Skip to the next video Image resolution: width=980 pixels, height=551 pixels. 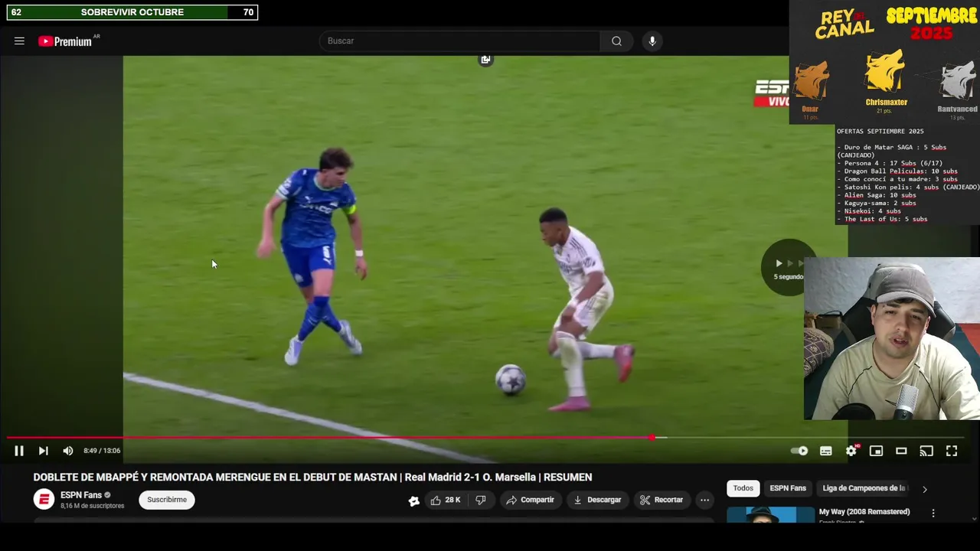tap(44, 451)
